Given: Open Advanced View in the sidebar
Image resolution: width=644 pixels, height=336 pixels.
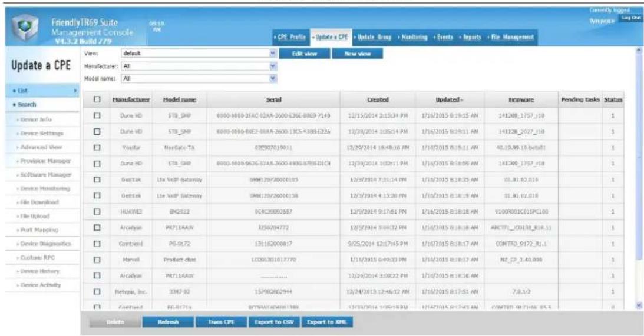Looking at the screenshot, I should (41, 147).
